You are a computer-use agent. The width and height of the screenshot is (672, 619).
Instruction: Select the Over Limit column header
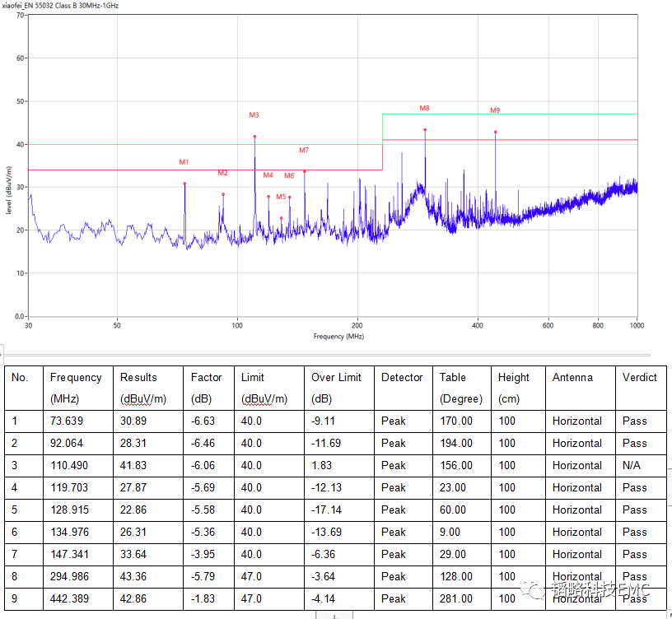[x=336, y=378]
